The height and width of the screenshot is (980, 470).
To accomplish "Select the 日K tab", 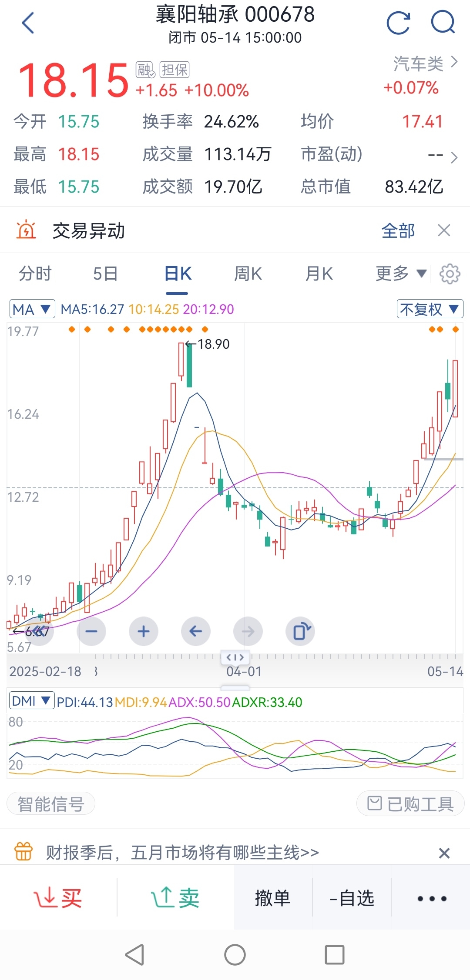I will pos(178,273).
